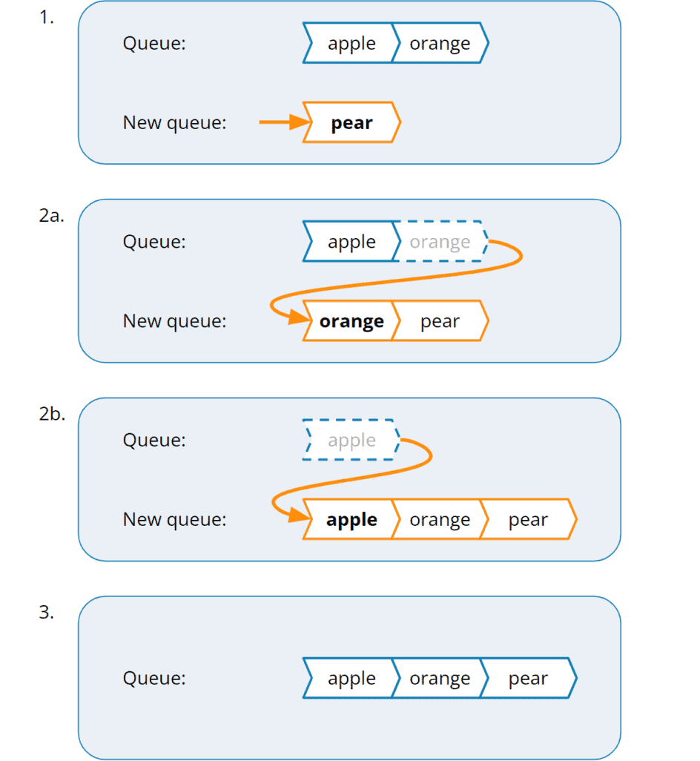The image size is (700, 761).
Task: Click the pear element in step 3's final queue
Action: 528,679
